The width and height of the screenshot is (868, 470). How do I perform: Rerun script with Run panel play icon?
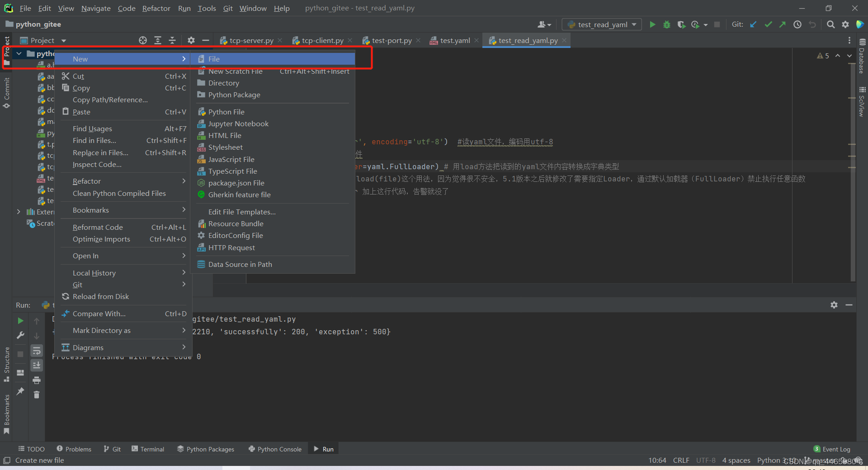(20, 321)
